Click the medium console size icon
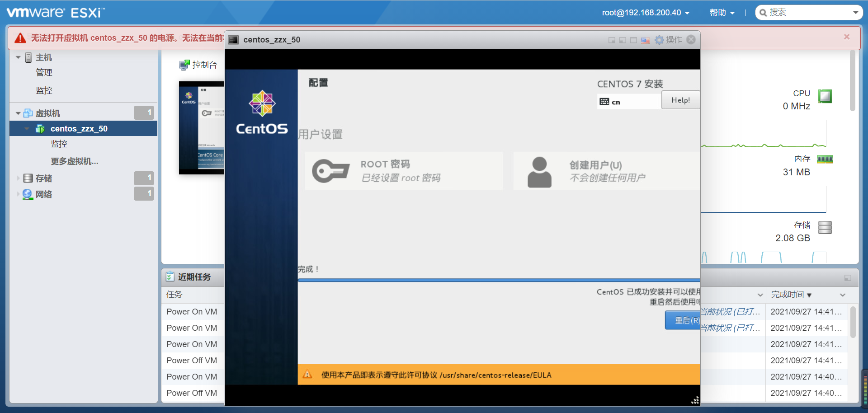This screenshot has height=413, width=868. [x=623, y=40]
